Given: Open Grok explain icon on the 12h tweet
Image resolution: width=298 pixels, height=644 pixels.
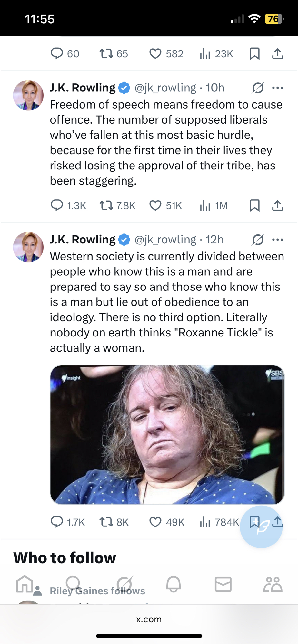Looking at the screenshot, I should pyautogui.click(x=258, y=240).
